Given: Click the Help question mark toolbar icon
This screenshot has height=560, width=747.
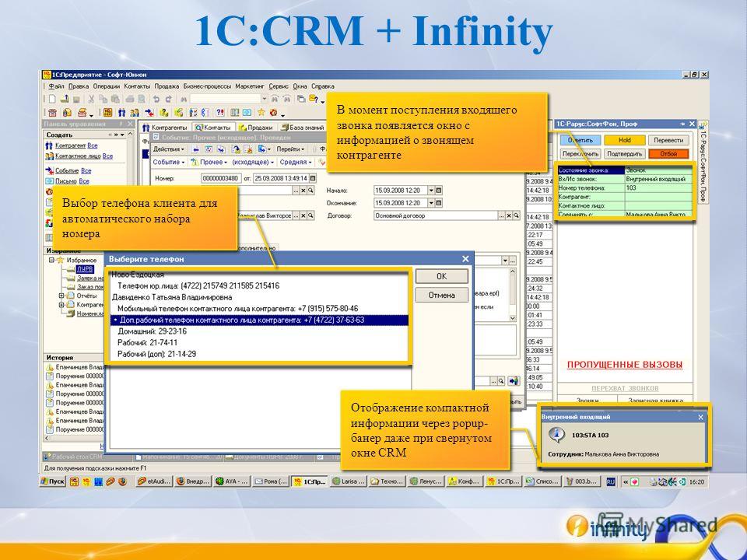Looking at the screenshot, I should (x=314, y=99).
